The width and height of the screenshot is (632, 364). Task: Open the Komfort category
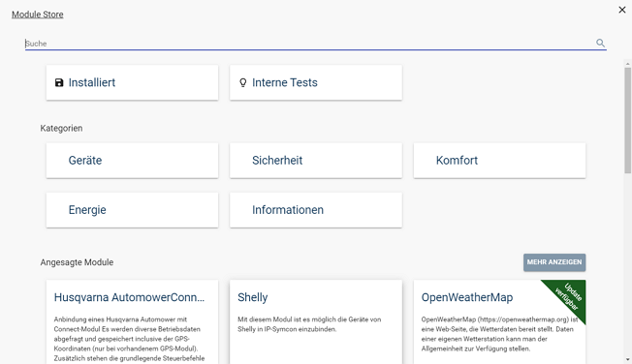499,161
